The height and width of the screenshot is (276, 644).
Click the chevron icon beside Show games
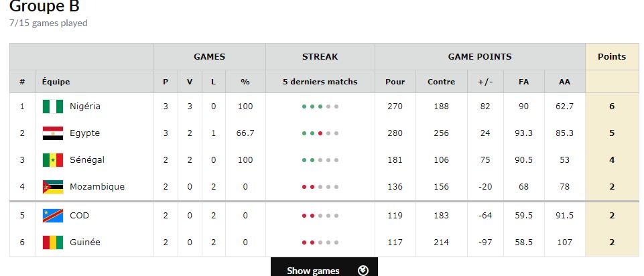(x=363, y=271)
